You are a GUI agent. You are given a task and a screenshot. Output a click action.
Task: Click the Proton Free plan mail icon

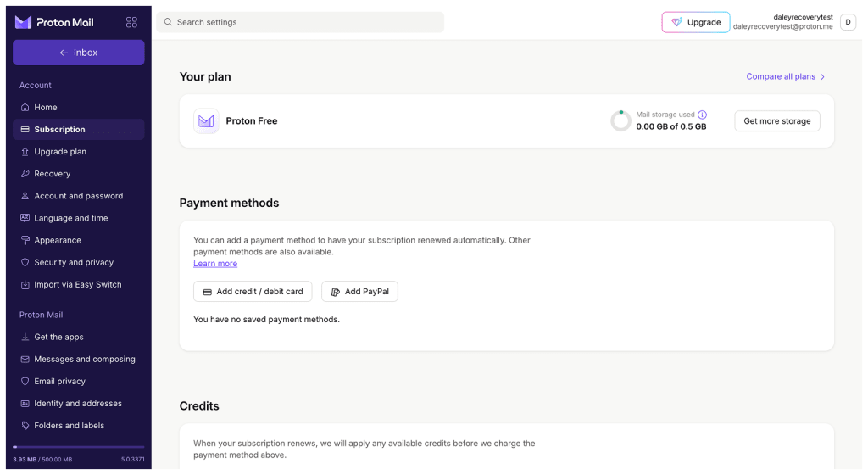coord(206,120)
